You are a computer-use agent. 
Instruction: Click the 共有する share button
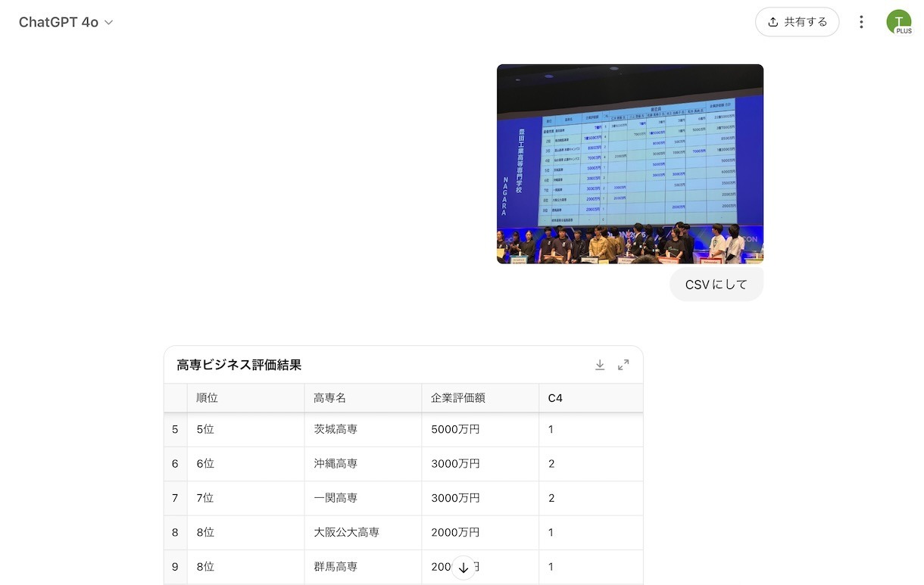pyautogui.click(x=797, y=22)
